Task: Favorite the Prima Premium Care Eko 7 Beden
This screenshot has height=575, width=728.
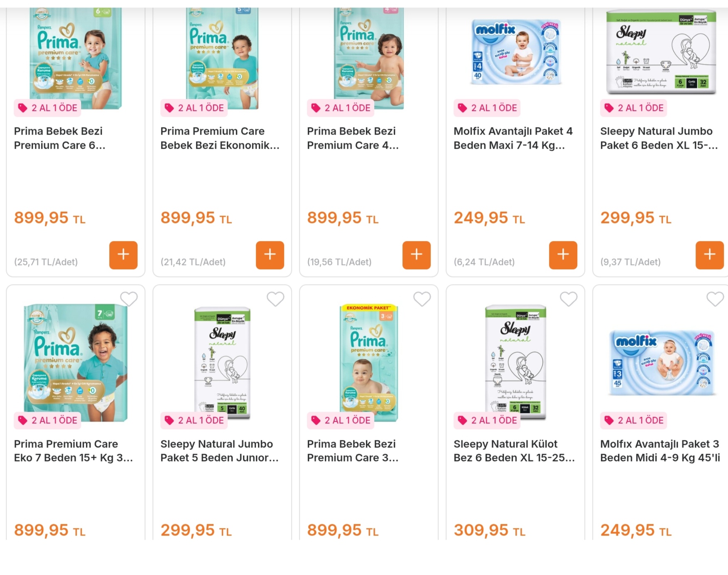Action: [x=129, y=299]
